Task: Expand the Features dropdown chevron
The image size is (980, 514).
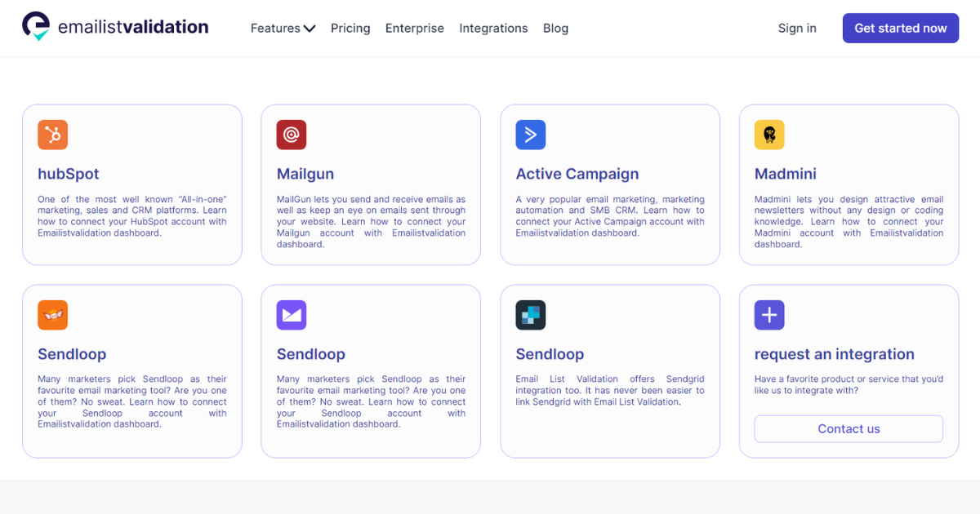Action: pyautogui.click(x=310, y=29)
